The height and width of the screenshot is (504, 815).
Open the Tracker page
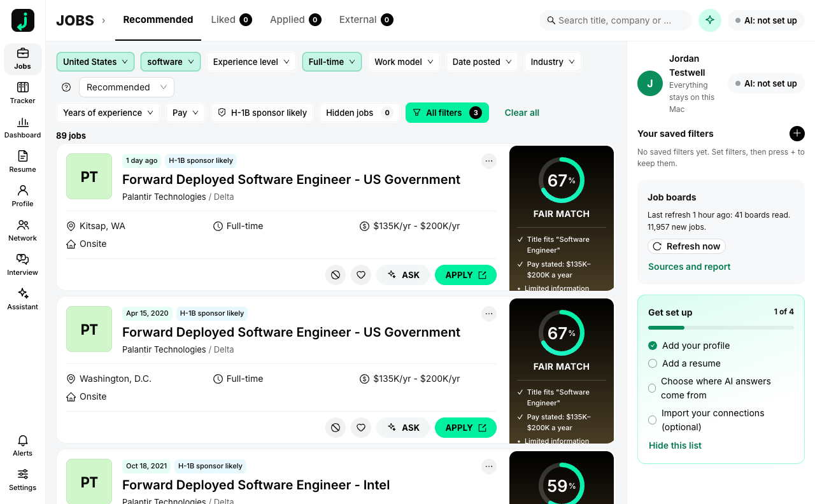point(23,93)
